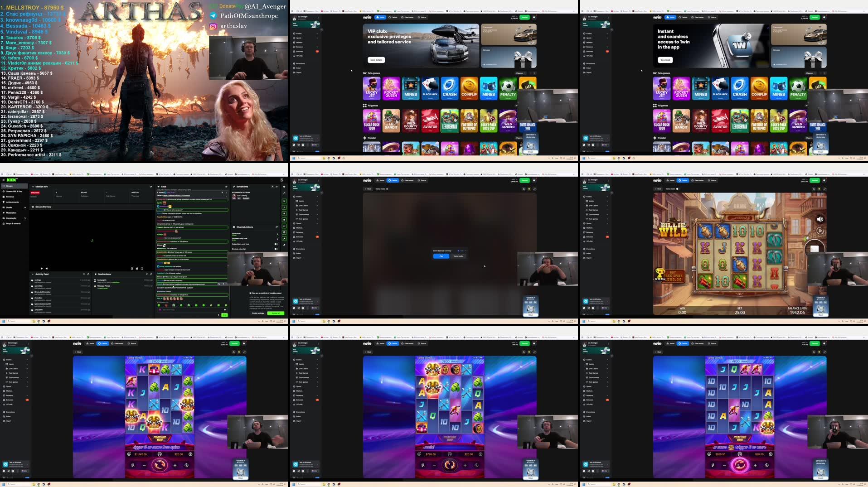Expand the Slow mode setting chevron
The height and width of the screenshot is (487, 868).
[x=277, y=234]
